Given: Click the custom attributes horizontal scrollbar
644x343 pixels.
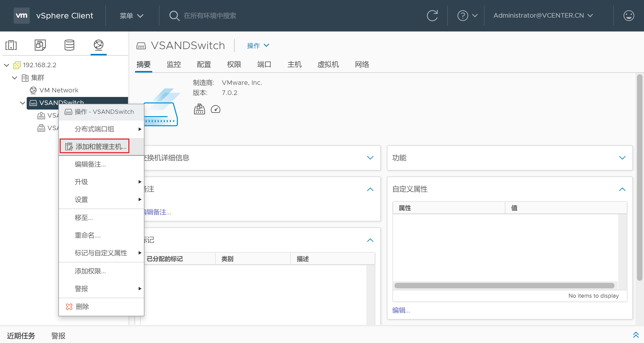Looking at the screenshot, I should tap(504, 286).
